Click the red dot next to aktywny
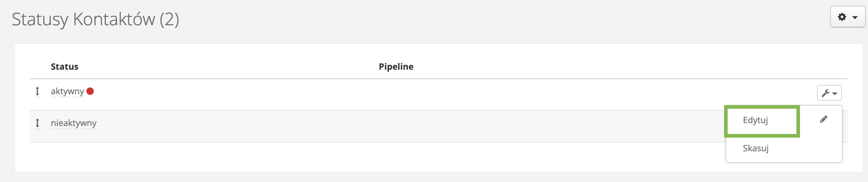Image resolution: width=868 pixels, height=182 pixels. pyautogui.click(x=90, y=91)
